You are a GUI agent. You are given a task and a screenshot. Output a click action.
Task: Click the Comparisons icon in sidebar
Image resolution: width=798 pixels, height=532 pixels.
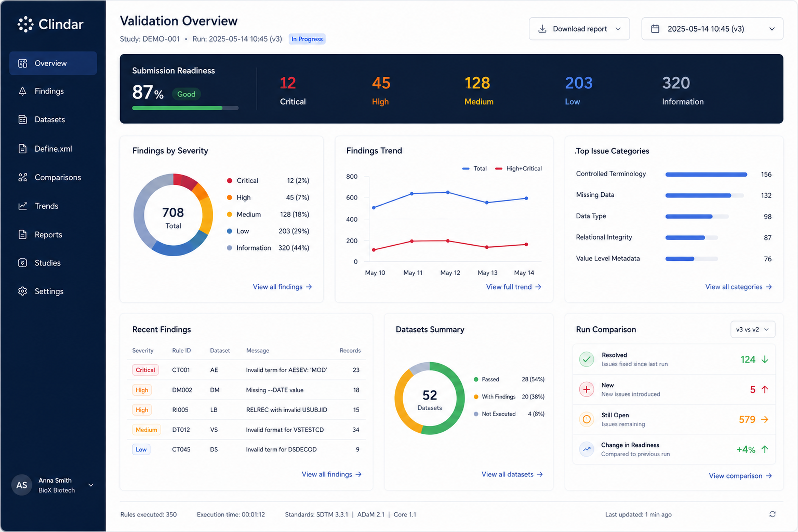(22, 177)
